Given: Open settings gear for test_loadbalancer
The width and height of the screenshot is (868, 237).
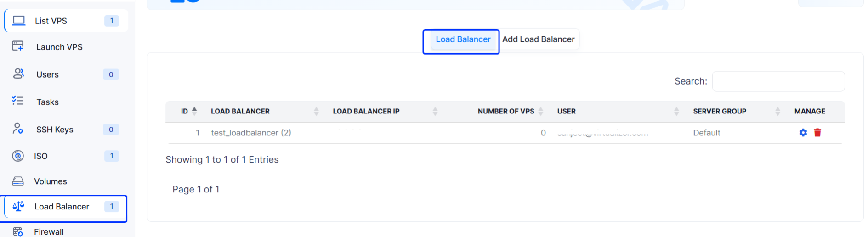Looking at the screenshot, I should pyautogui.click(x=803, y=133).
